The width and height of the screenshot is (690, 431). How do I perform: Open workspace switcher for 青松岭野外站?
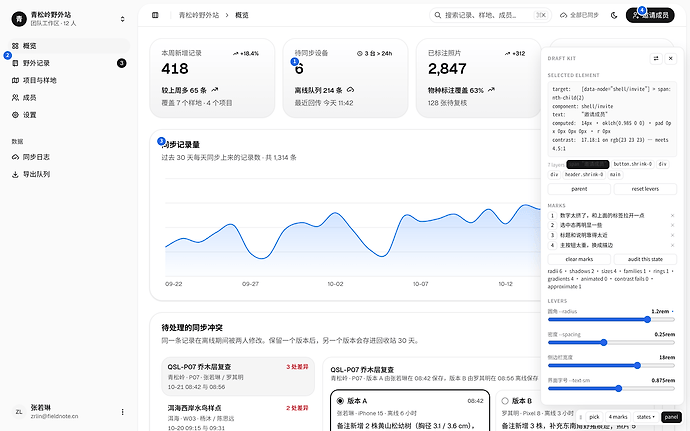[122, 19]
